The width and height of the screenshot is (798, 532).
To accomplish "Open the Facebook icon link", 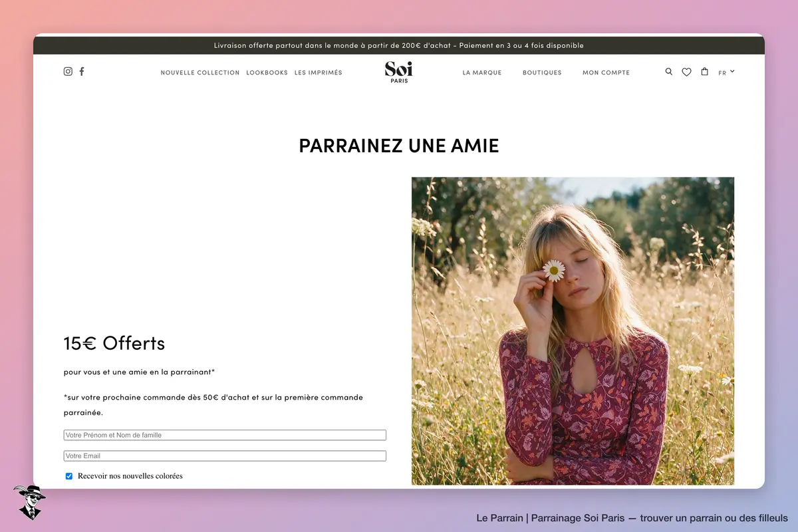I will [82, 72].
